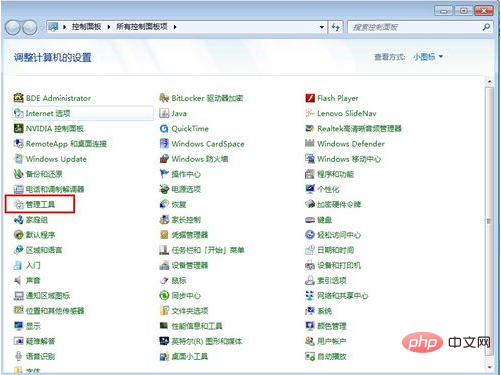Image resolution: width=501 pixels, height=375 pixels.
Task: Open the 键盘 link
Action: (x=324, y=220)
